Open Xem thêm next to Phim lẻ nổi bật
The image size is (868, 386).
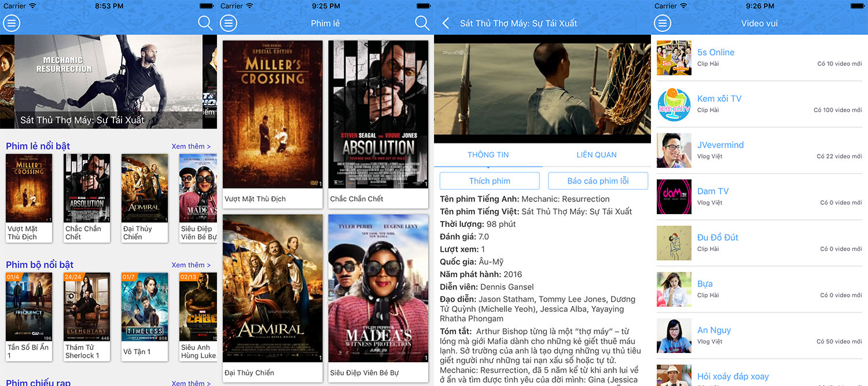coord(191,146)
